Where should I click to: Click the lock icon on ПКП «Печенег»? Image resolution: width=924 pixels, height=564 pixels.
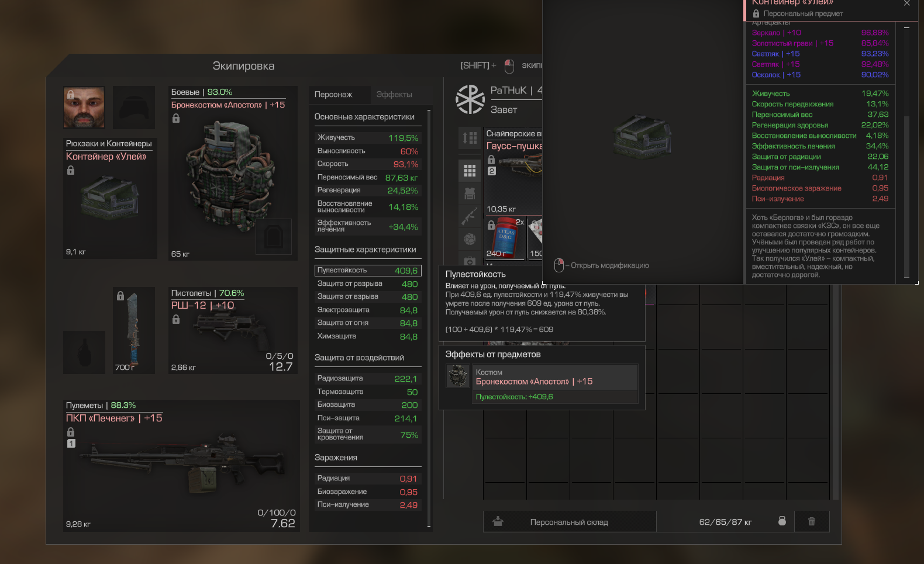point(71,432)
